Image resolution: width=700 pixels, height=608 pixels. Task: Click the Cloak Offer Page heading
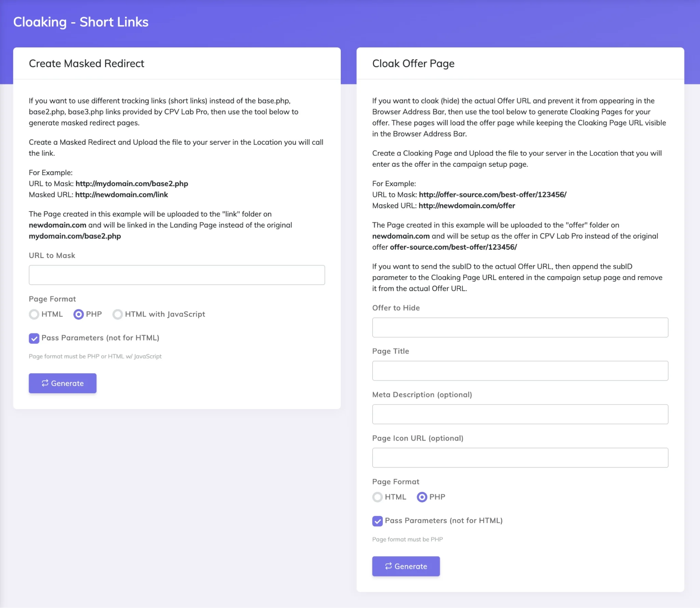pyautogui.click(x=413, y=64)
